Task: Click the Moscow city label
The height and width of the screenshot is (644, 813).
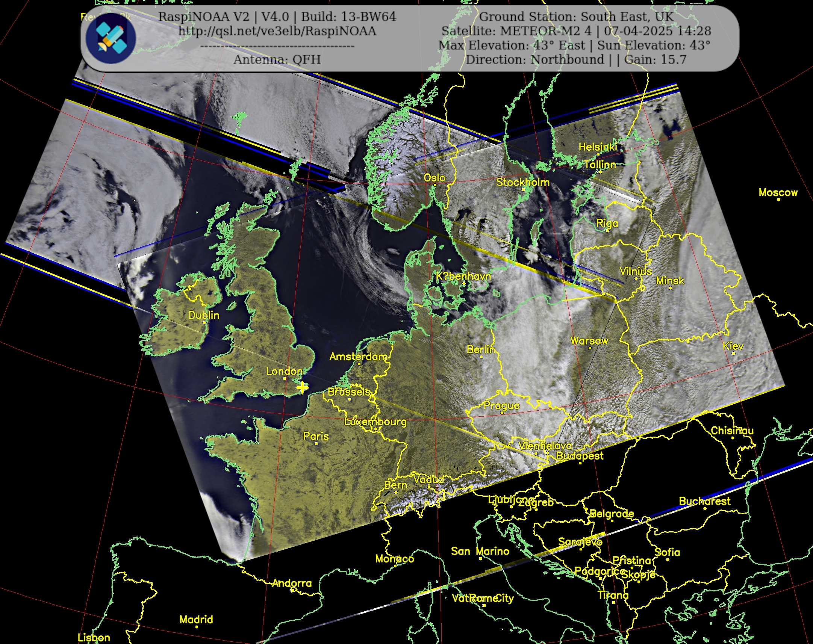Action: point(778,193)
